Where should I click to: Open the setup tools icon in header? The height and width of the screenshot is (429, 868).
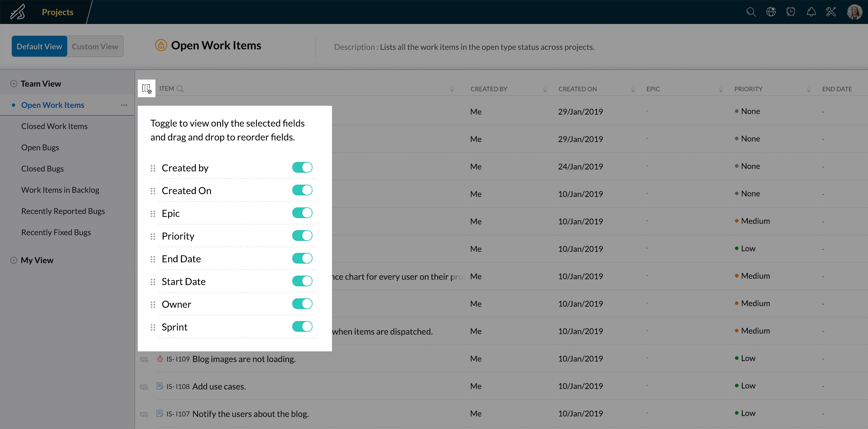pos(831,12)
